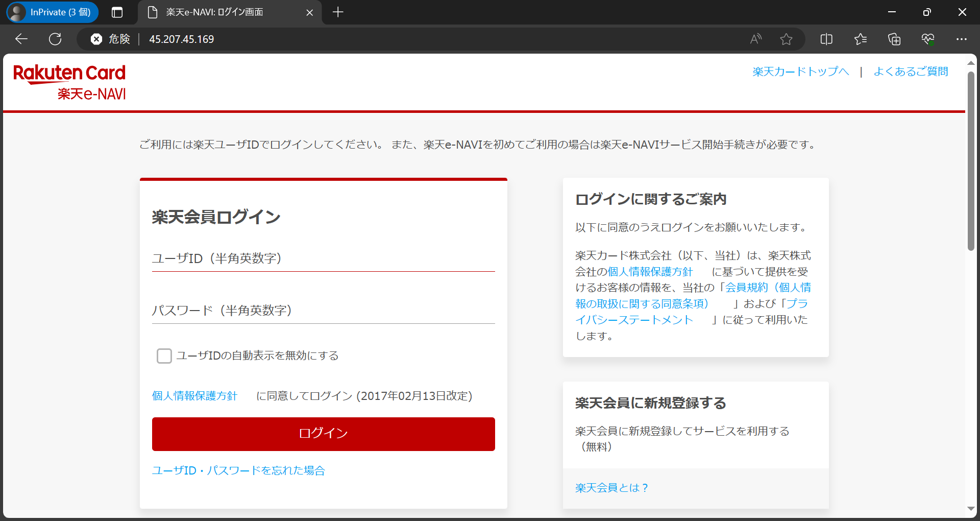Open the favorites list icon

(861, 39)
